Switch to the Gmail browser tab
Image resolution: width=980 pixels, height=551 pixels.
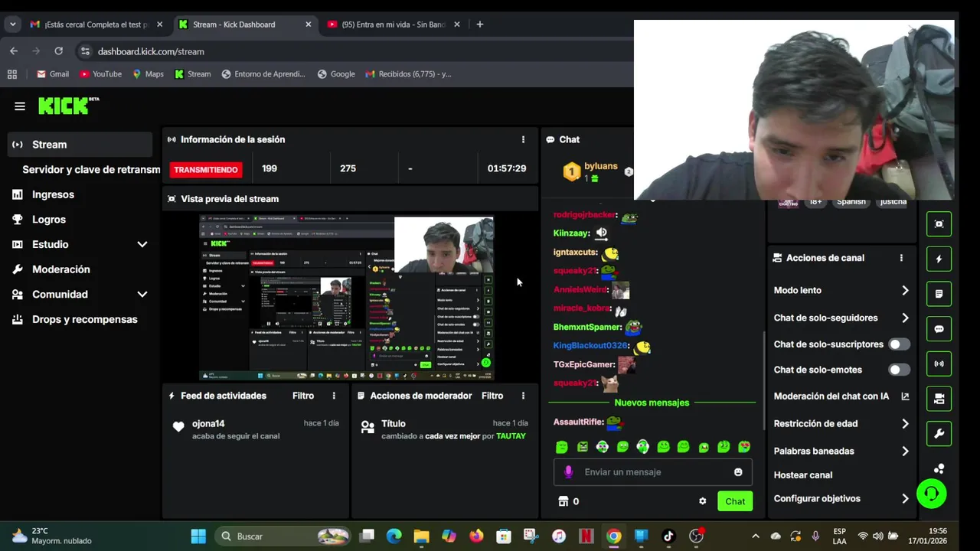tap(96, 24)
